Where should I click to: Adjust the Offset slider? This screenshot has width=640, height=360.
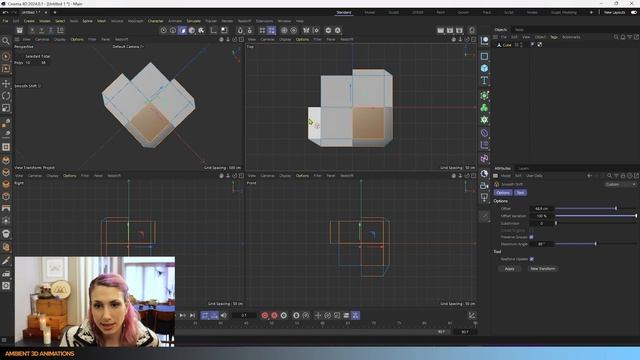tap(596, 209)
